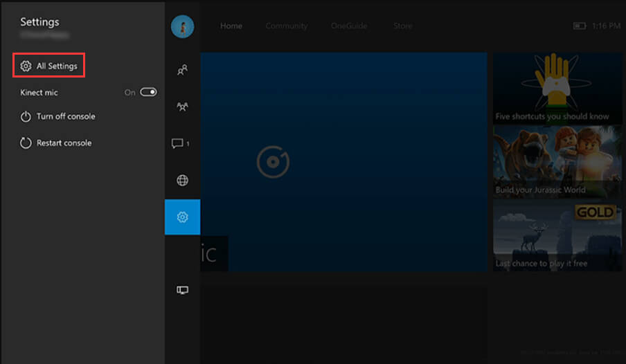Open the Messages icon with 1 notification

180,143
